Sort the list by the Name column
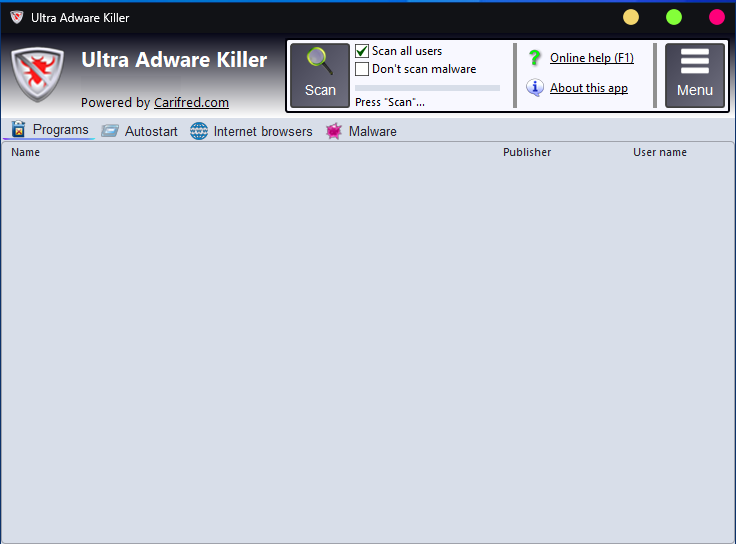736x544 pixels. click(x=25, y=152)
